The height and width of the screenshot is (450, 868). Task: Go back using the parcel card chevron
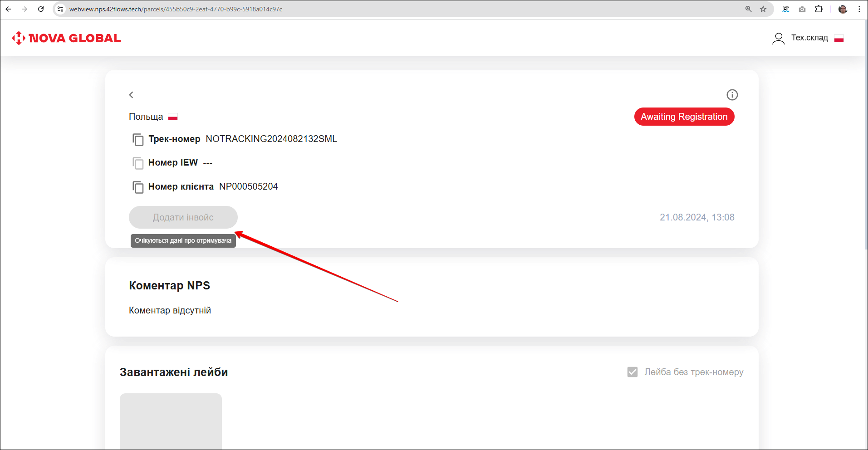click(131, 95)
